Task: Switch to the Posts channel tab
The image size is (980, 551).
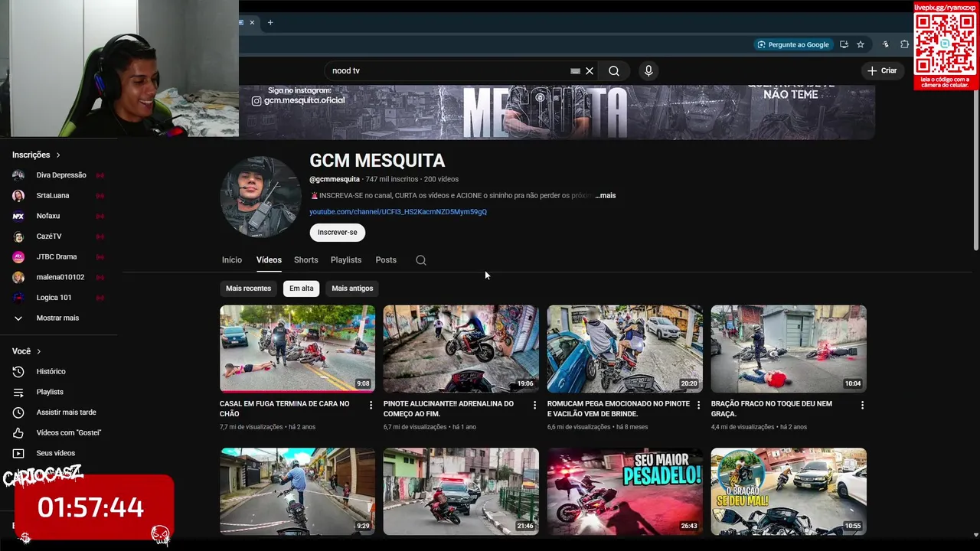Action: [x=386, y=260]
